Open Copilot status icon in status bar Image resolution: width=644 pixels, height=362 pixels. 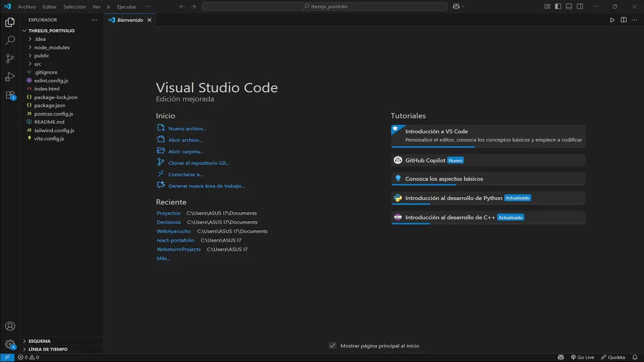560,357
